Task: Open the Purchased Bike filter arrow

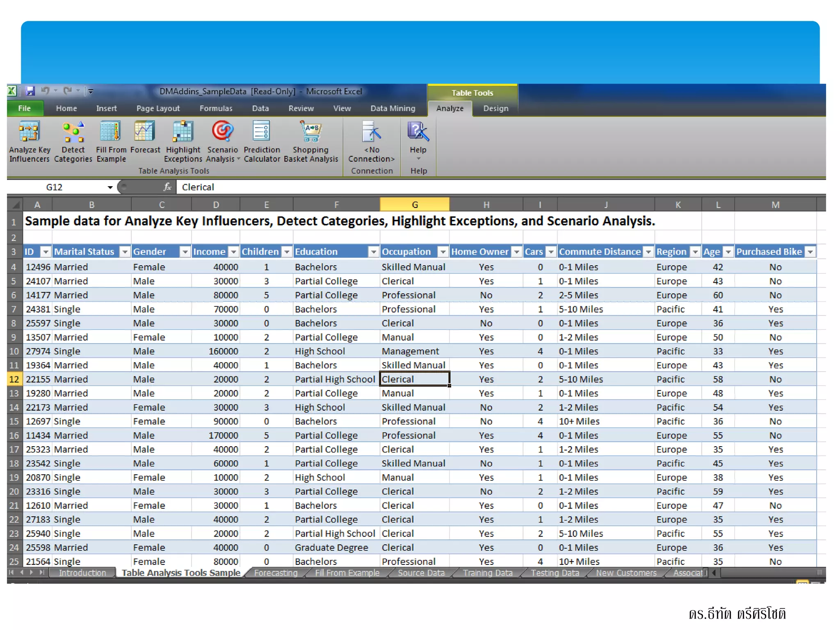Action: pyautogui.click(x=810, y=252)
